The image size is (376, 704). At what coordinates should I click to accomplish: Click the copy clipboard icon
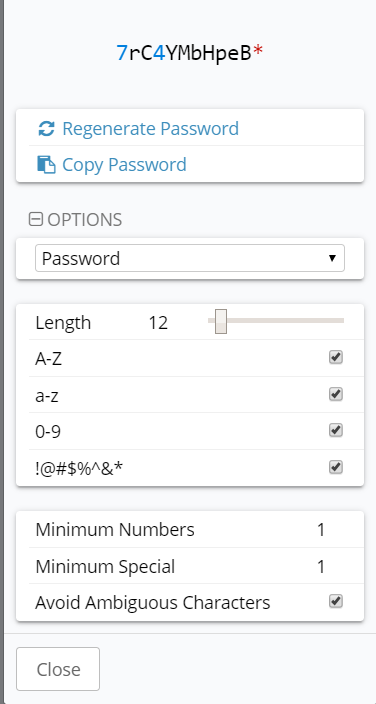click(46, 165)
